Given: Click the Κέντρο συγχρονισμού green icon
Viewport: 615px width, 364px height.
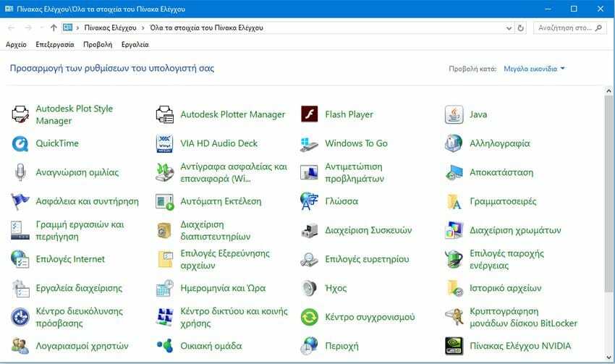Looking at the screenshot, I should click(310, 317).
